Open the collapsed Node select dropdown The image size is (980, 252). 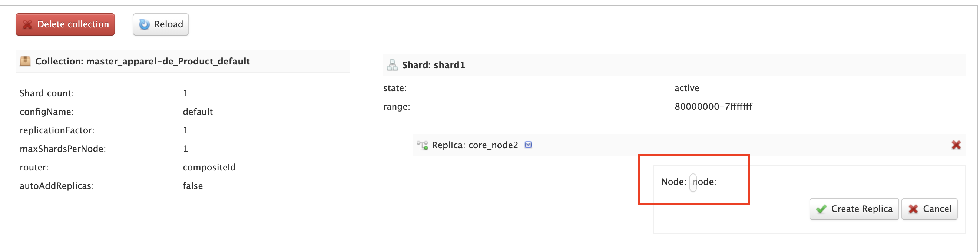tap(693, 182)
